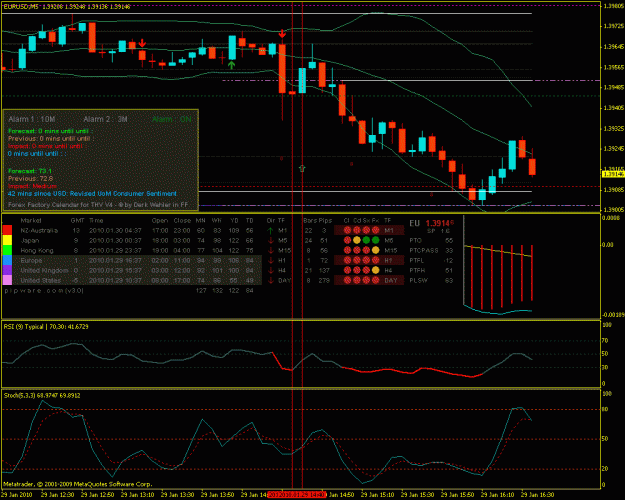
Task: Click the red CI signal dot in M1 row
Action: coord(347,230)
